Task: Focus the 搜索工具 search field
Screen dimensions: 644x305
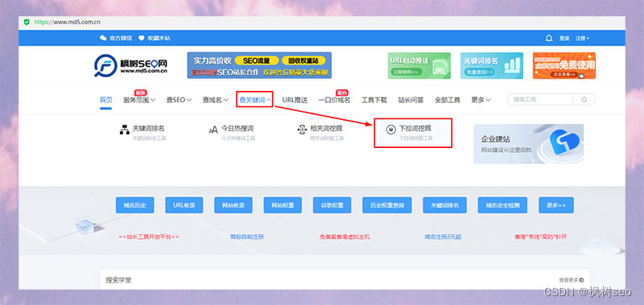Action: pyautogui.click(x=540, y=99)
